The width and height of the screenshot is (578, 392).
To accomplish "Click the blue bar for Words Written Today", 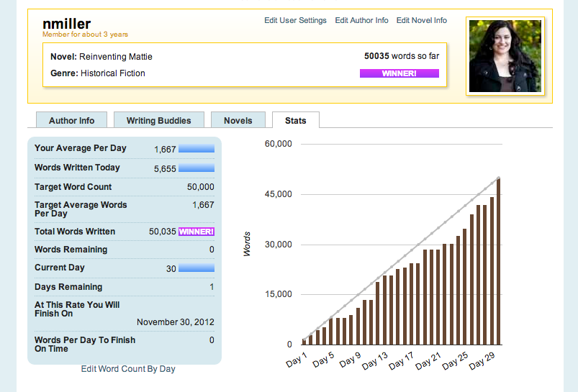I will tap(197, 168).
